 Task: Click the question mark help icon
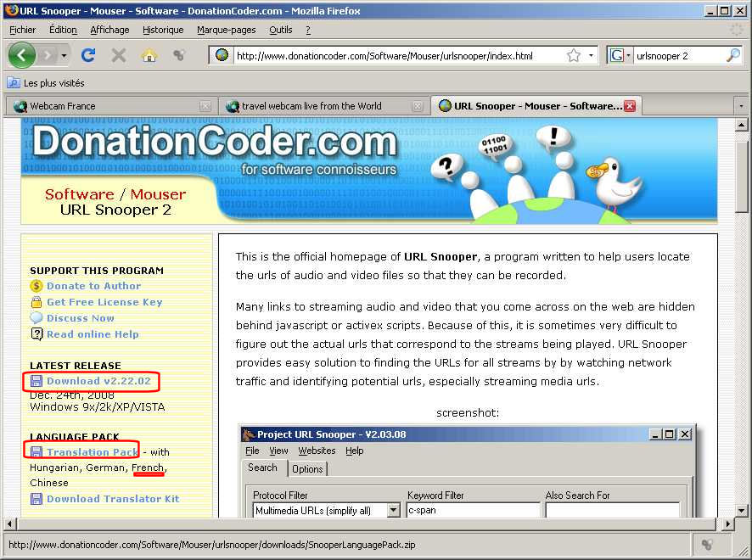point(36,333)
